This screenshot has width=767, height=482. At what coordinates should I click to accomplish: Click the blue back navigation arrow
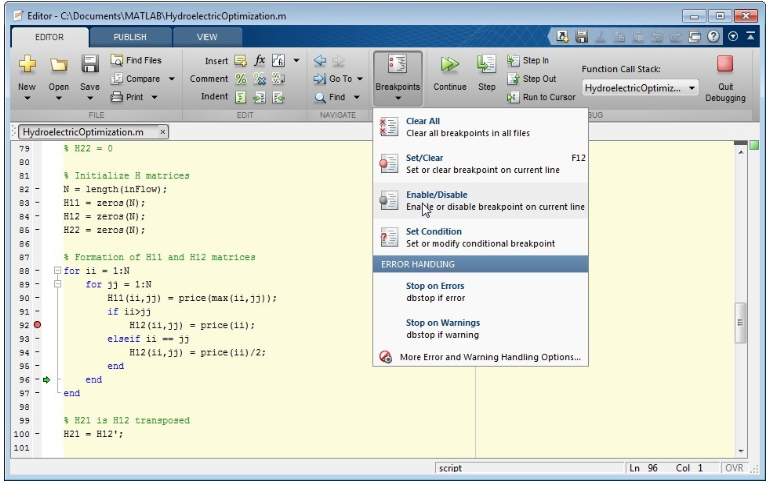click(x=320, y=61)
